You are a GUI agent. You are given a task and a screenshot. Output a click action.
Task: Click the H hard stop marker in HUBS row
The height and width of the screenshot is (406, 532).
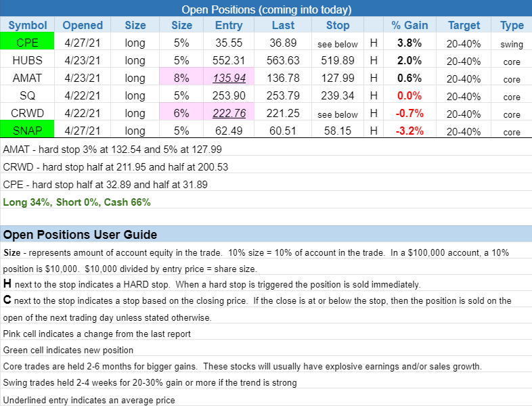pos(374,60)
